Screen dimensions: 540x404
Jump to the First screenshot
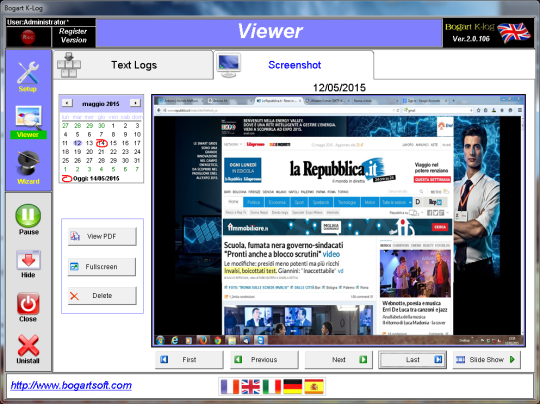click(189, 360)
